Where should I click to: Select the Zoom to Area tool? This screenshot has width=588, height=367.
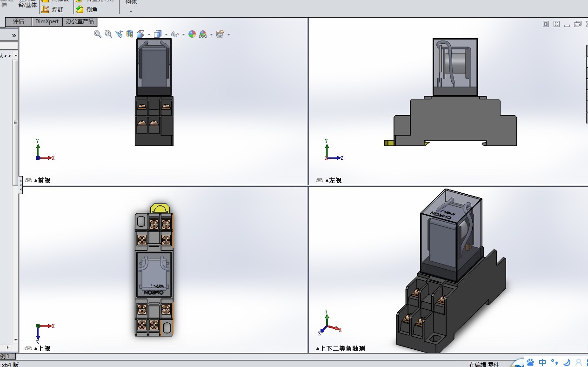tap(108, 34)
